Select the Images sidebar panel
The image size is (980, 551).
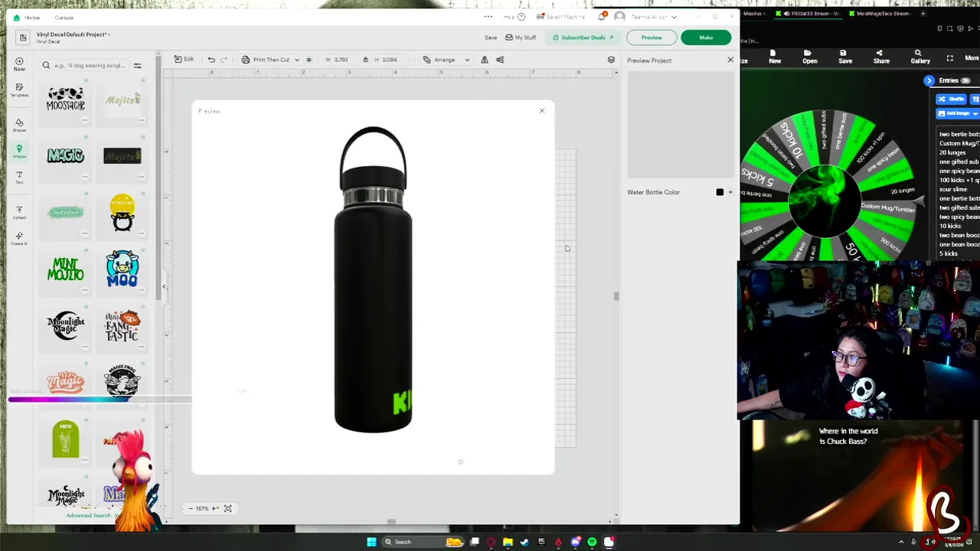click(19, 152)
